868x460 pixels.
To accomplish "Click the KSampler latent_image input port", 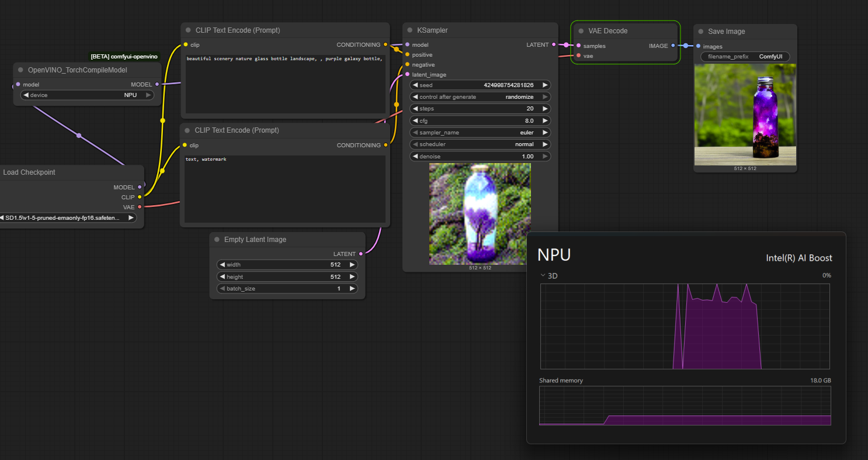I will pos(407,74).
